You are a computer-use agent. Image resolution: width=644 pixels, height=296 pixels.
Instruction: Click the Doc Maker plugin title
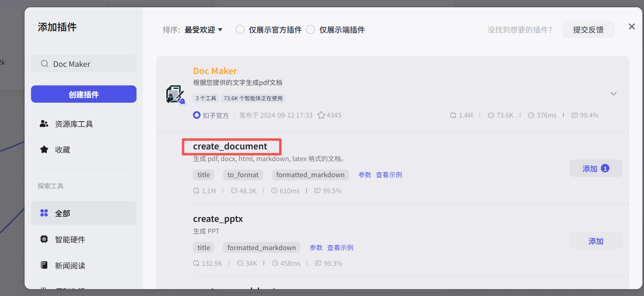(215, 71)
